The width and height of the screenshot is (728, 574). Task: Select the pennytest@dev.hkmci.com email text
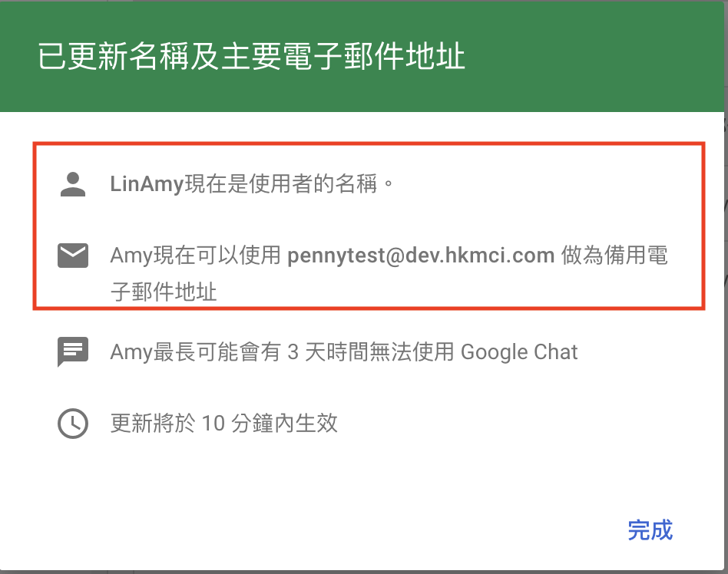(421, 256)
